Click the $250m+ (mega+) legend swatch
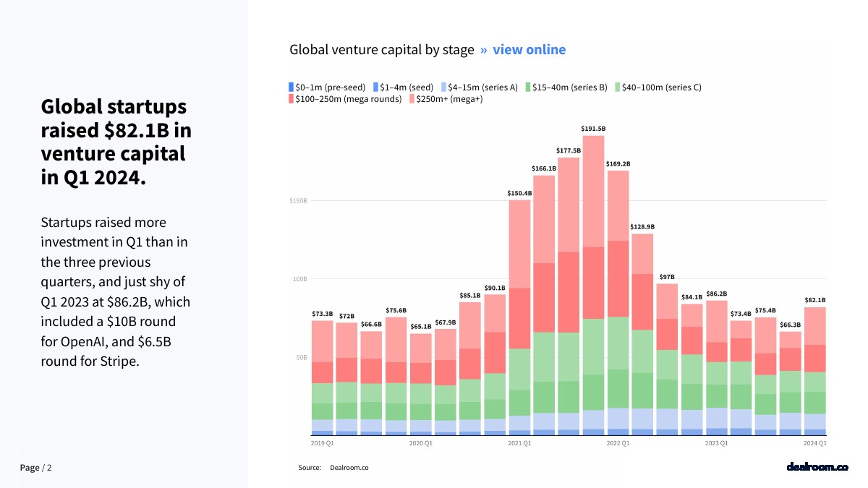 (x=412, y=99)
